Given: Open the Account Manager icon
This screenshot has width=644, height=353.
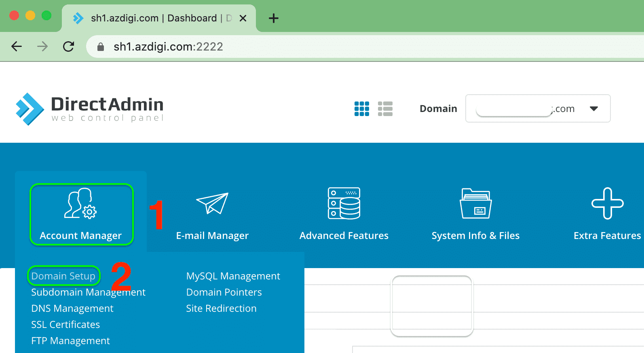Looking at the screenshot, I should (x=80, y=204).
